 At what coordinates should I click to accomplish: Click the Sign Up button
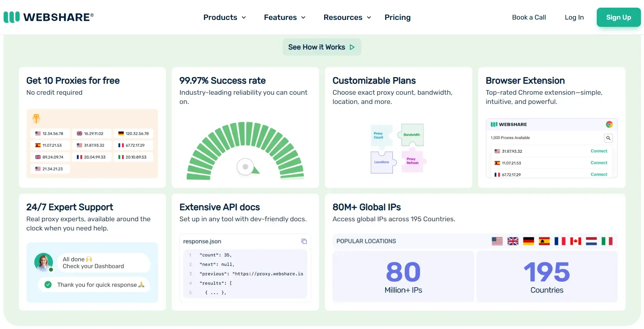pyautogui.click(x=618, y=17)
